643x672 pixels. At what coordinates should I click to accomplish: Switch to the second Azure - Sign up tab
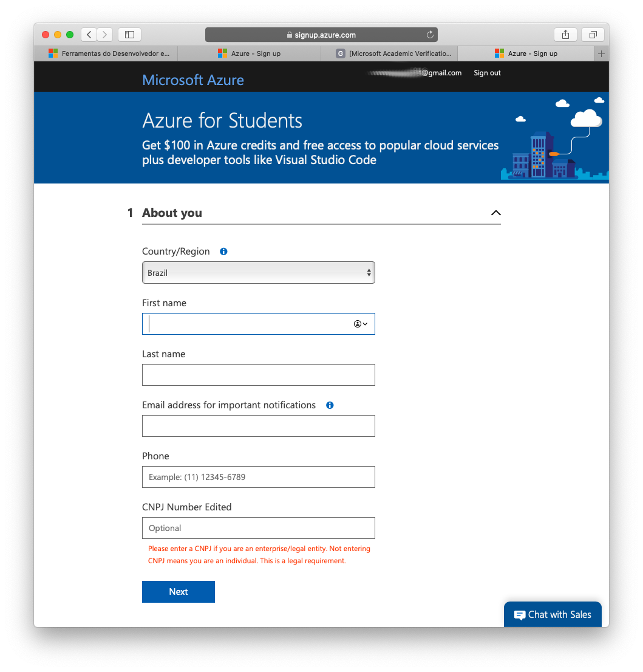pyautogui.click(x=249, y=53)
